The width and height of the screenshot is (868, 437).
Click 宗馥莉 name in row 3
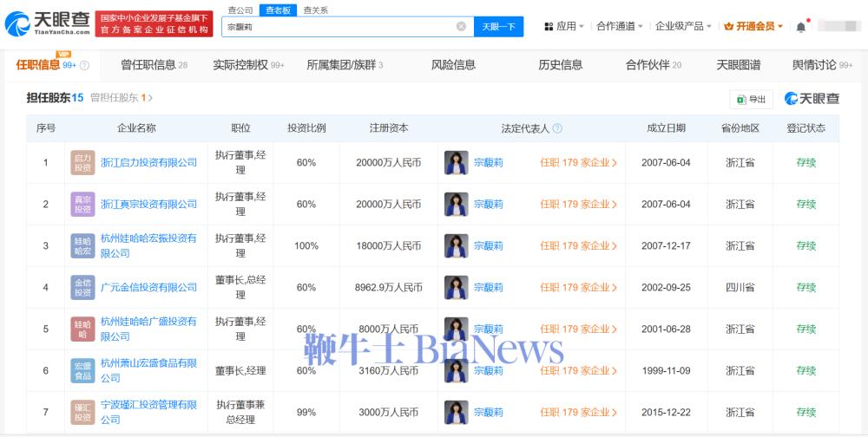click(488, 245)
